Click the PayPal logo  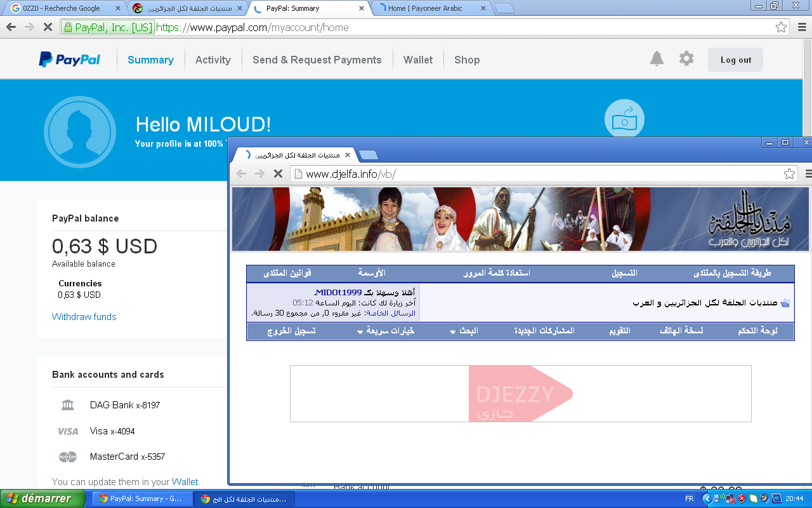point(69,60)
